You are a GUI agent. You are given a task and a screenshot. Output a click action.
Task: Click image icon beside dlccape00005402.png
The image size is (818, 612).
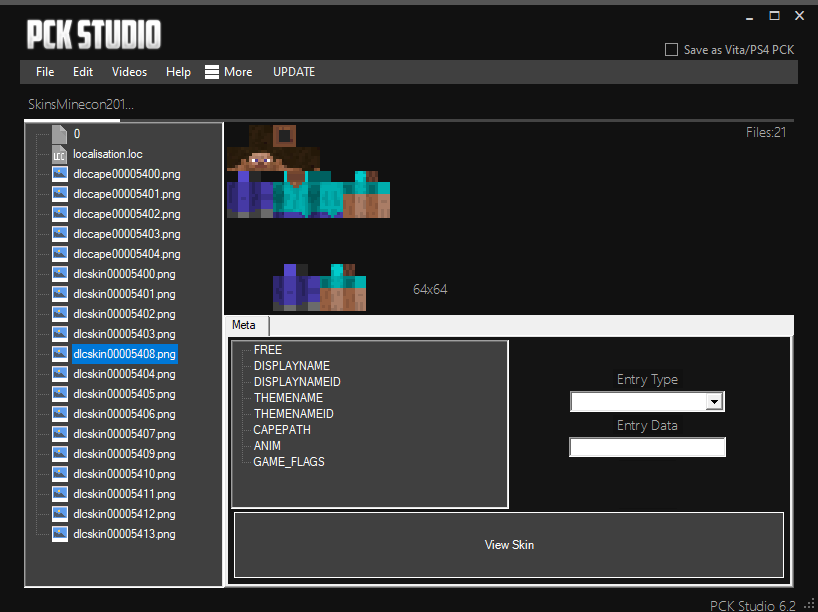[60, 214]
